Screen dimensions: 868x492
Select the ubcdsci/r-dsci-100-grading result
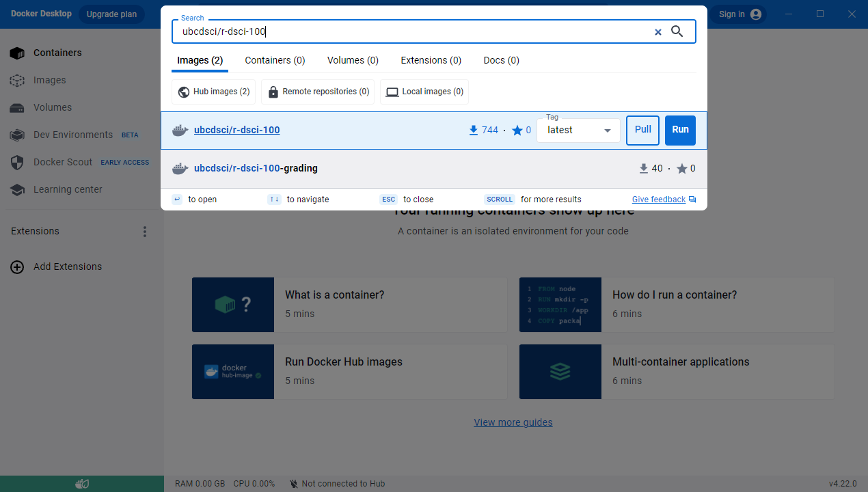256,168
